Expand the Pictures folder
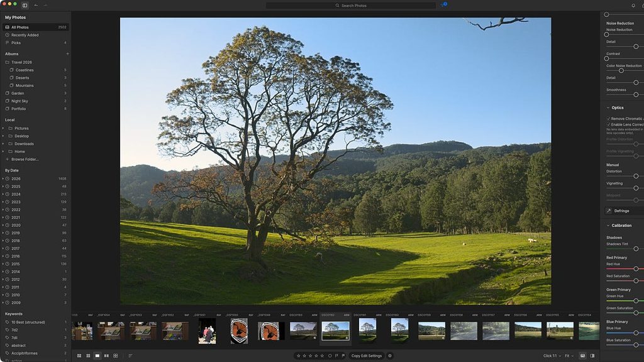Viewport: 644px width, 362px height. 3,128
